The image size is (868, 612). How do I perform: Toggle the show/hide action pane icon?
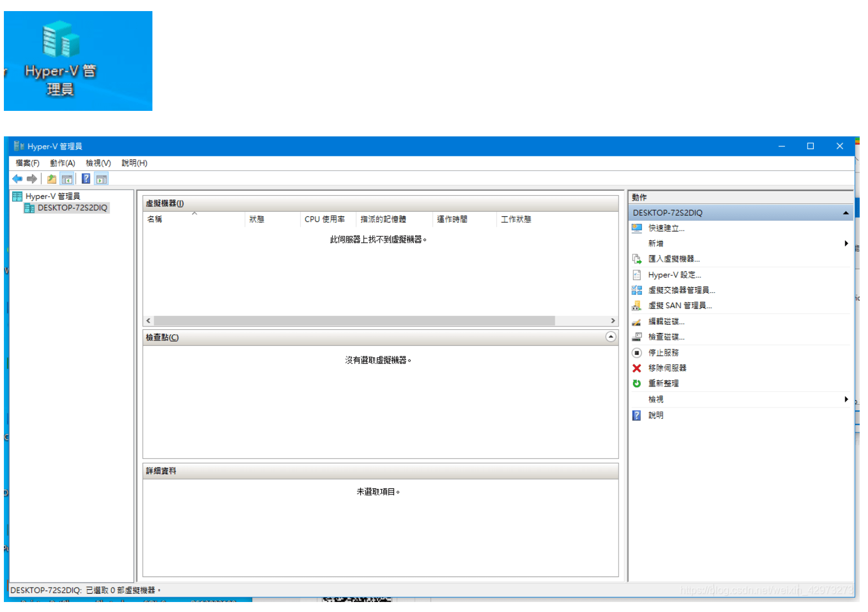point(101,178)
